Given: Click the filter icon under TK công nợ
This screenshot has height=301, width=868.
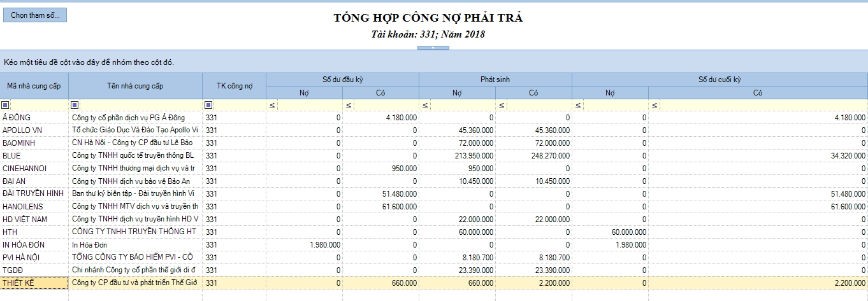Looking at the screenshot, I should (208, 105).
